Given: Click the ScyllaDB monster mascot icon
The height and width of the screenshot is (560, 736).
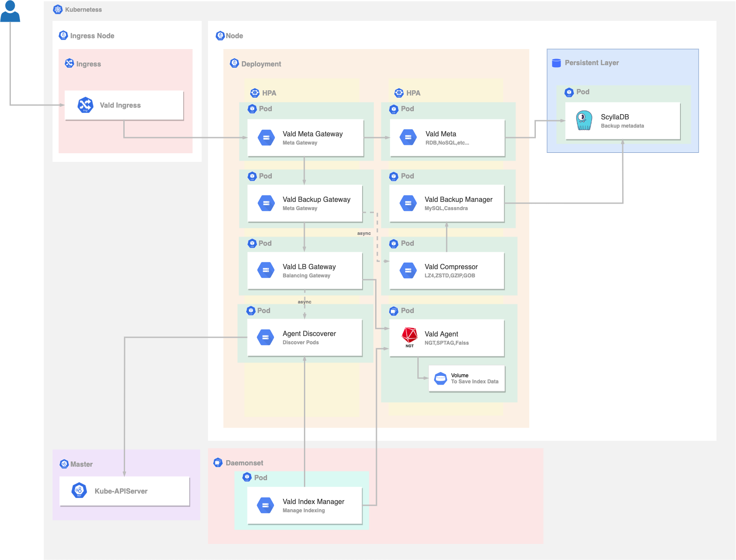Looking at the screenshot, I should (584, 120).
